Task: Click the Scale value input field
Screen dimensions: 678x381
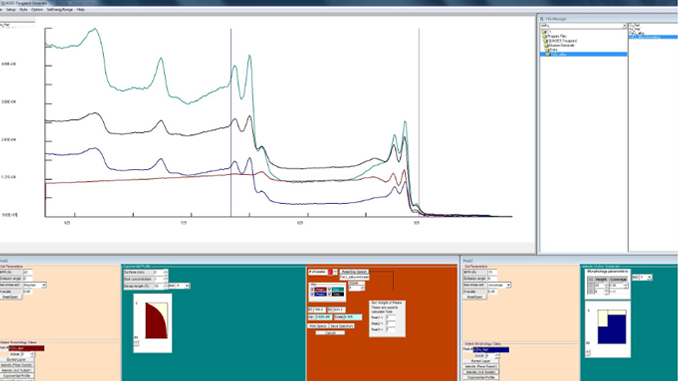Action: [353, 317]
